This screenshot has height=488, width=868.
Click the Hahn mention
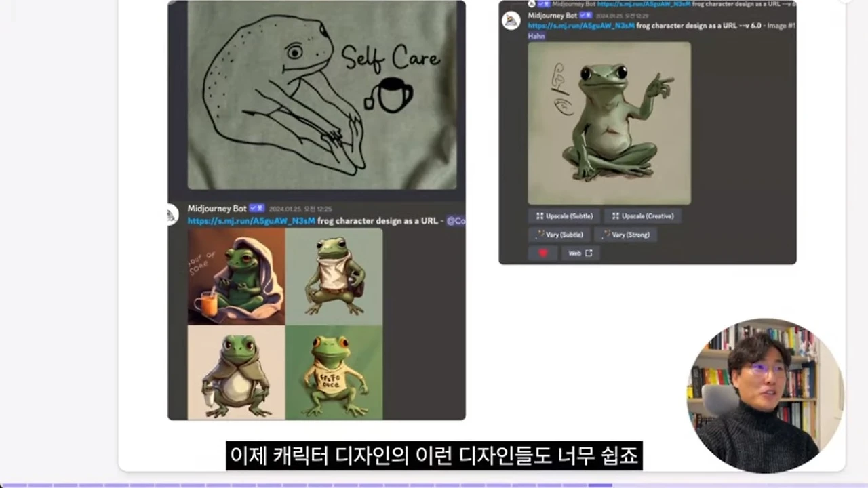(x=536, y=36)
